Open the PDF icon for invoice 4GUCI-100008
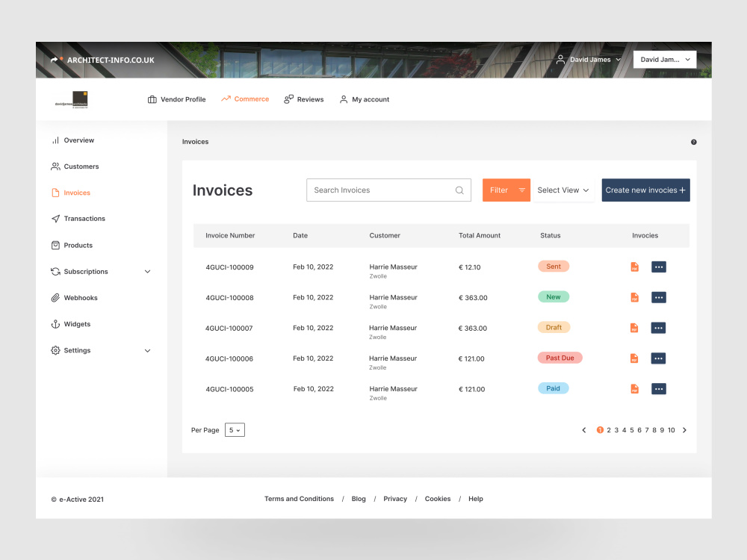The image size is (747, 560). tap(634, 298)
